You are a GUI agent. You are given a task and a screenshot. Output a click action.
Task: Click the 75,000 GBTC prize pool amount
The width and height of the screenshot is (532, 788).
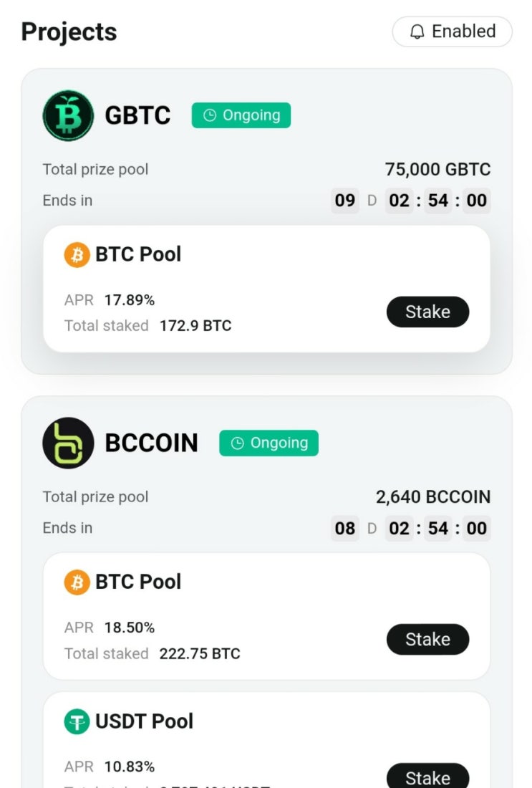(437, 170)
